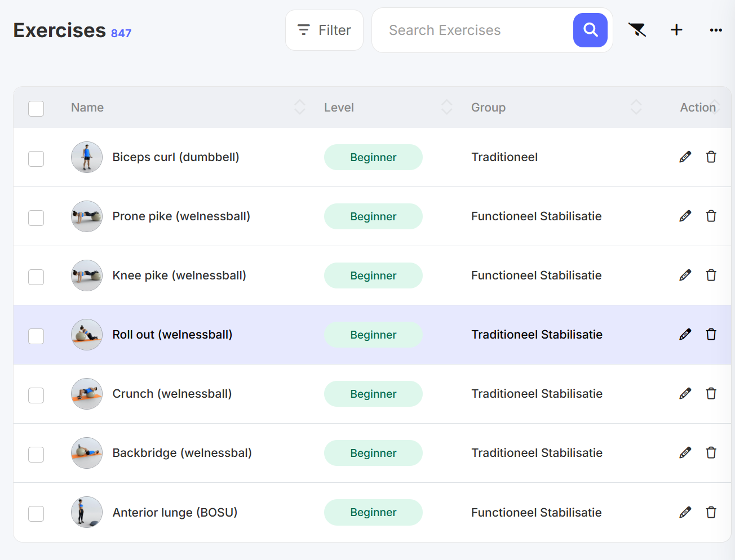This screenshot has width=735, height=560.
Task: Select the "Roll out (welnessball)" name text
Action: coord(172,335)
